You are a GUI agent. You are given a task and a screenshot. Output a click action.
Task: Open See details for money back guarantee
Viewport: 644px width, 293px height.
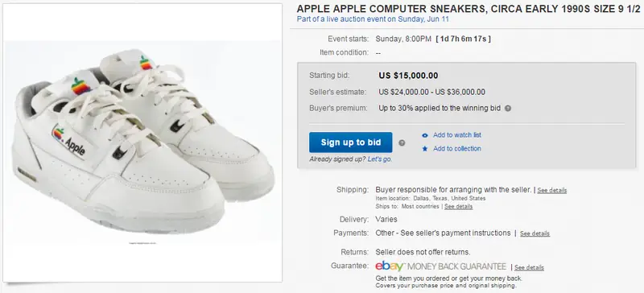529,267
